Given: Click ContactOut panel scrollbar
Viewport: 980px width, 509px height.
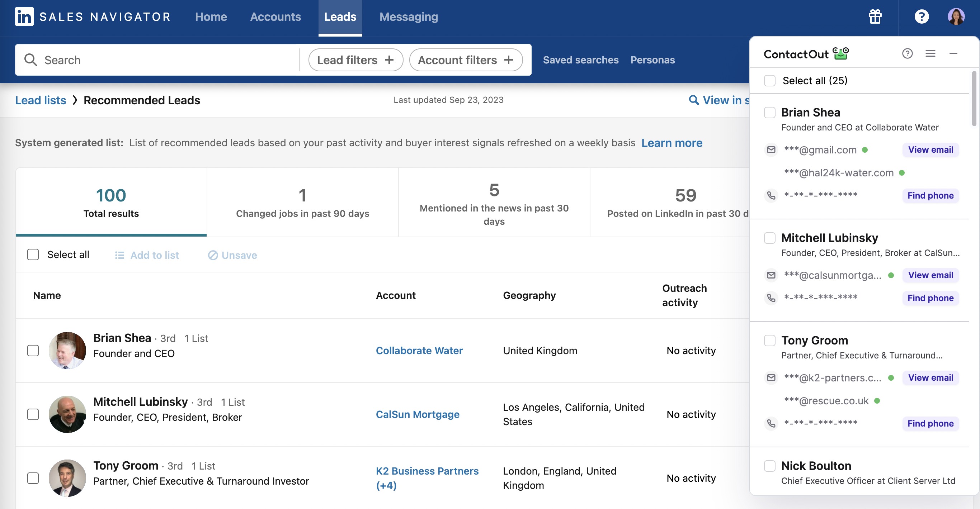Looking at the screenshot, I should click(974, 99).
